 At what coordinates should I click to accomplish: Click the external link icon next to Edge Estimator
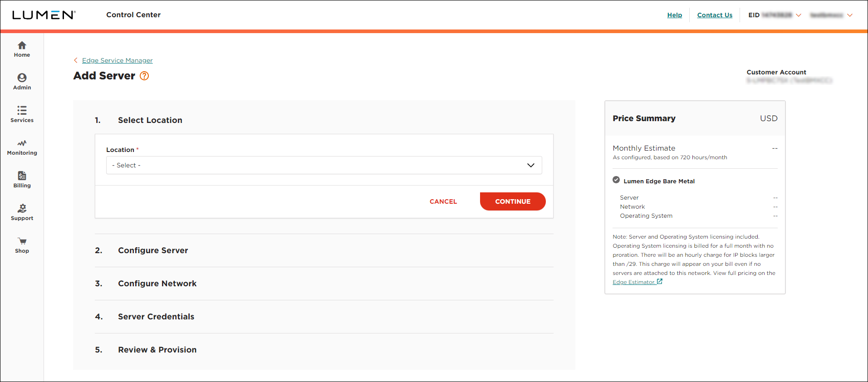660,282
